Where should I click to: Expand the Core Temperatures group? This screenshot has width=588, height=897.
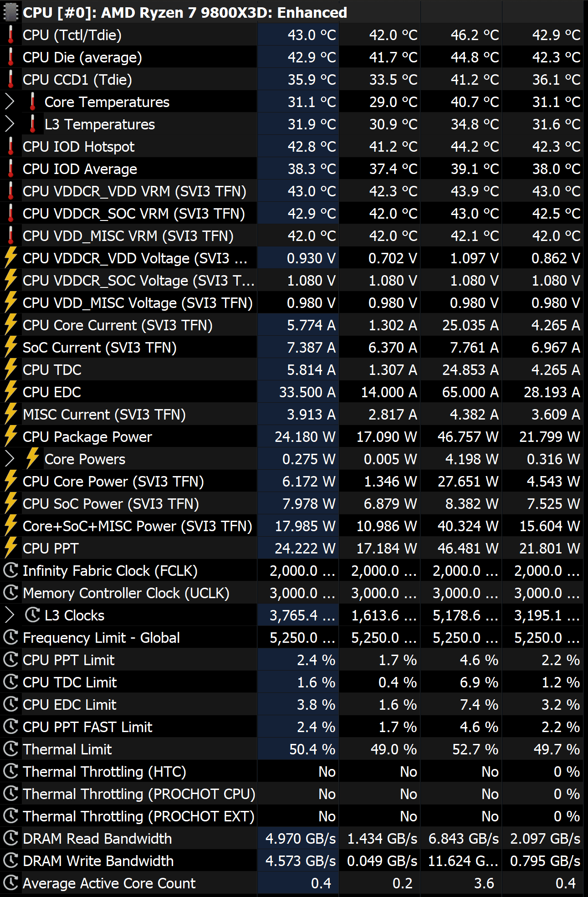(x=10, y=102)
